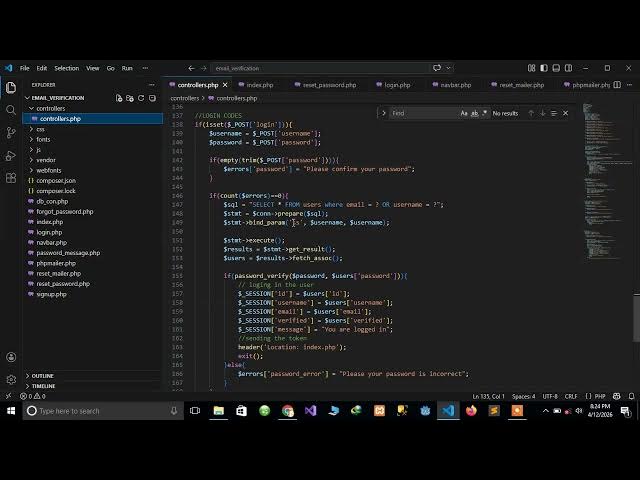Open the editor tab bar more actions menu

tap(629, 85)
